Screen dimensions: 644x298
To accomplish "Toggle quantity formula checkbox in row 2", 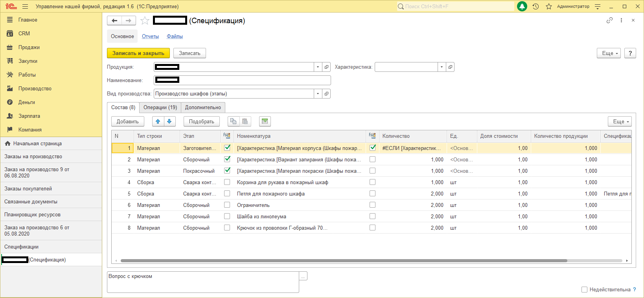I will [372, 159].
